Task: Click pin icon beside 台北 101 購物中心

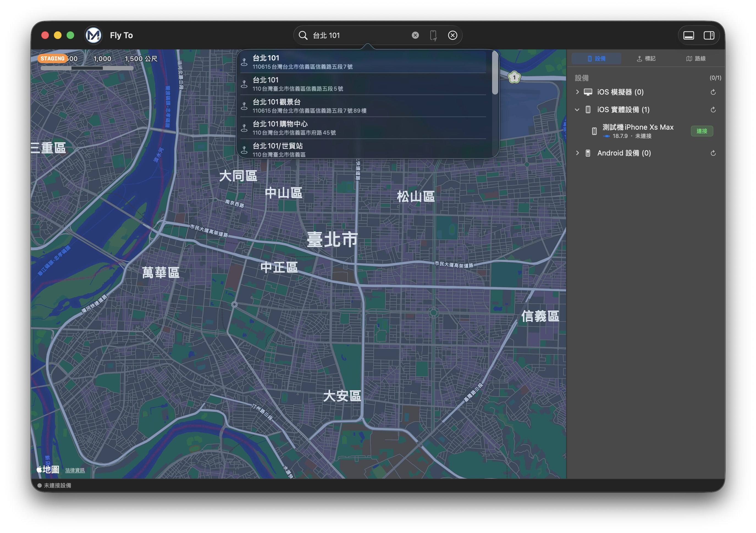Action: (244, 128)
